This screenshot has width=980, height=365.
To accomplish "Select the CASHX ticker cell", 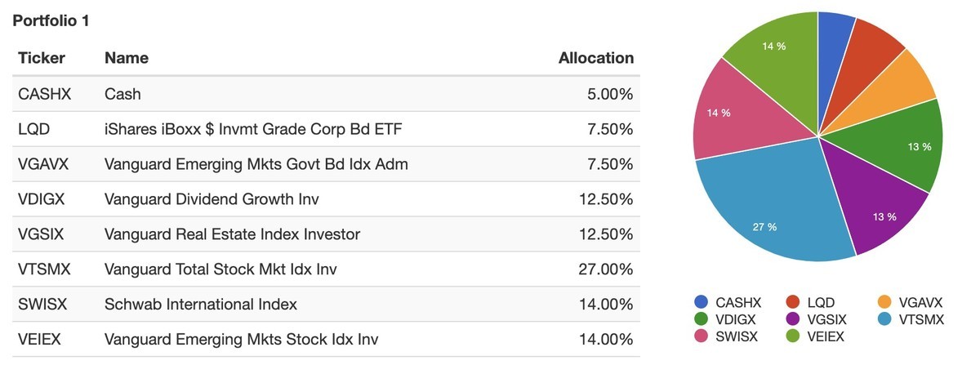I will tap(45, 94).
